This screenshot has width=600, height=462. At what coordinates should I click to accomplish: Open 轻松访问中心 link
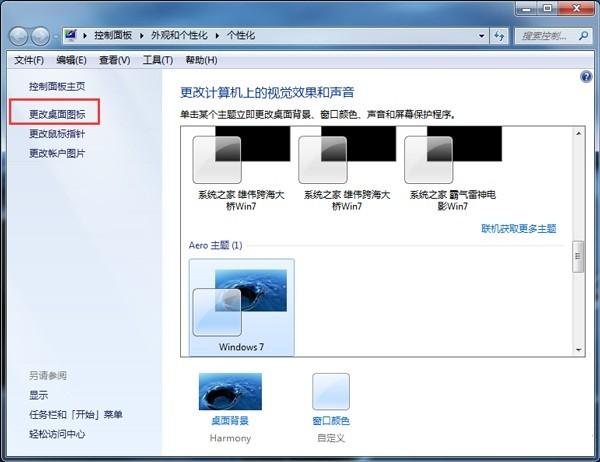tap(57, 434)
